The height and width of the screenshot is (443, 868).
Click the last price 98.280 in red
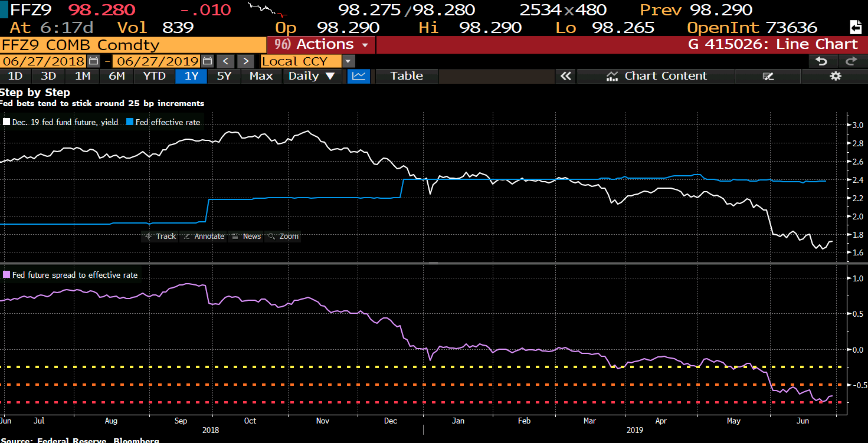pos(101,10)
